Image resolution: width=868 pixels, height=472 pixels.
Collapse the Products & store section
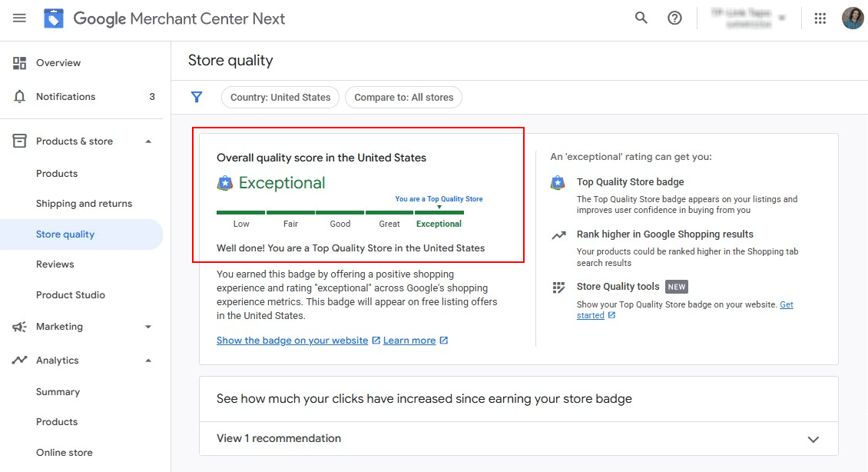pos(148,141)
